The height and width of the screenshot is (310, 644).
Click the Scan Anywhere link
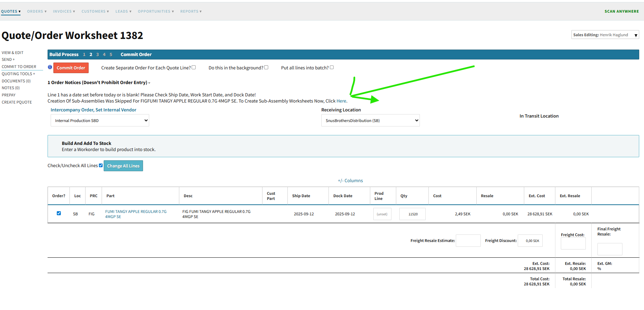621,12
